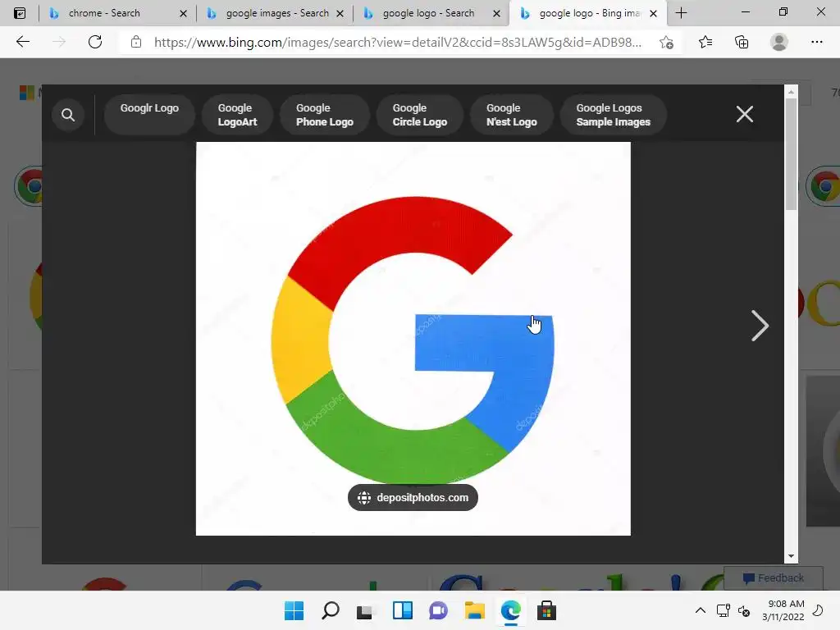Close the google logo - Search tab

(496, 13)
